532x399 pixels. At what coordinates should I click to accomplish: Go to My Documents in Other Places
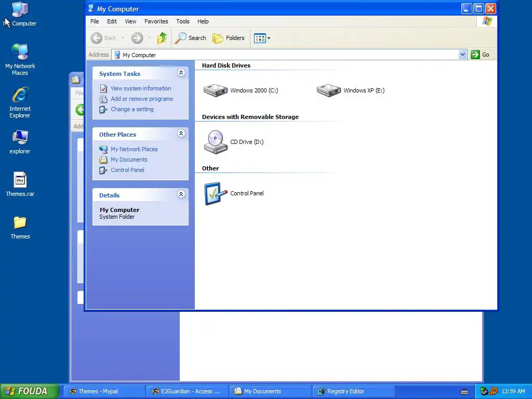click(129, 159)
